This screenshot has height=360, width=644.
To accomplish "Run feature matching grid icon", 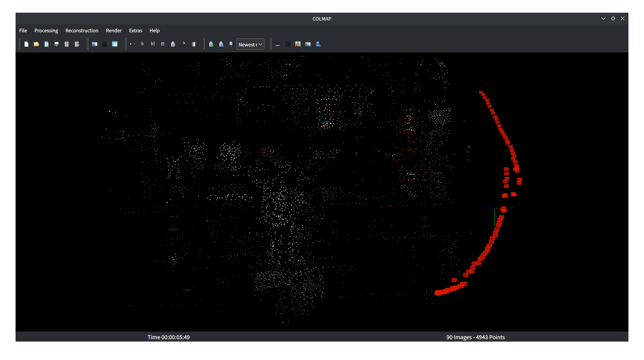I will [104, 44].
